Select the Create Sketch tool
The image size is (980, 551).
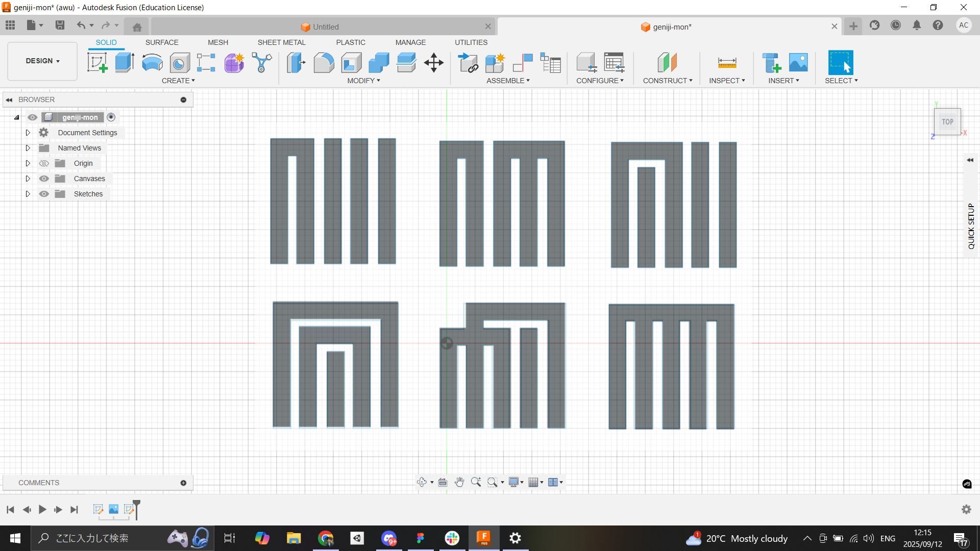(x=97, y=63)
